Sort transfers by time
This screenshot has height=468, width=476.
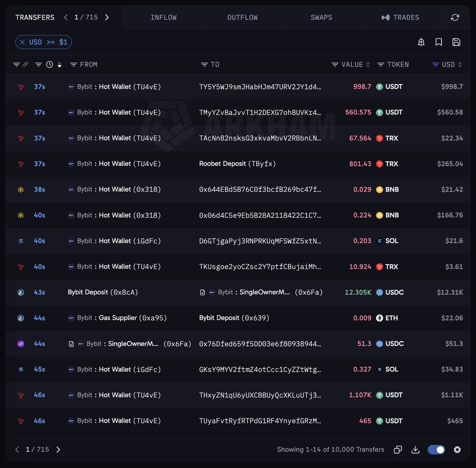pyautogui.click(x=59, y=65)
